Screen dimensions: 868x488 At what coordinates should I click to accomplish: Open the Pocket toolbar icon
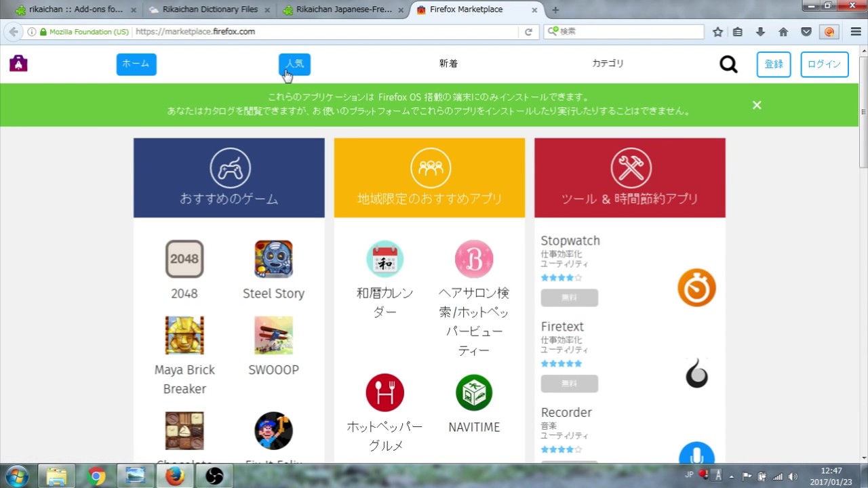point(806,32)
